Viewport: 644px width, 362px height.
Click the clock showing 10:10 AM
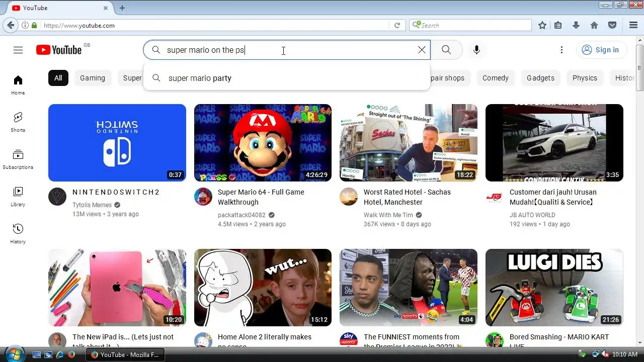point(625,354)
